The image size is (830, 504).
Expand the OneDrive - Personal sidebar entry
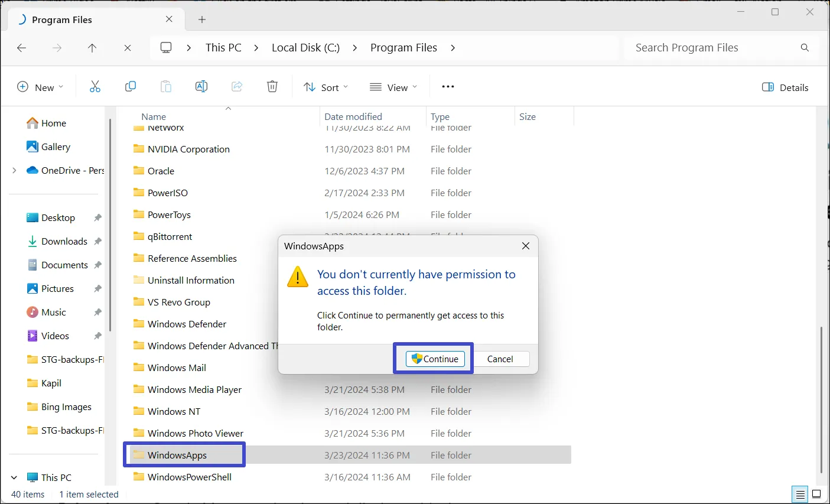14,170
